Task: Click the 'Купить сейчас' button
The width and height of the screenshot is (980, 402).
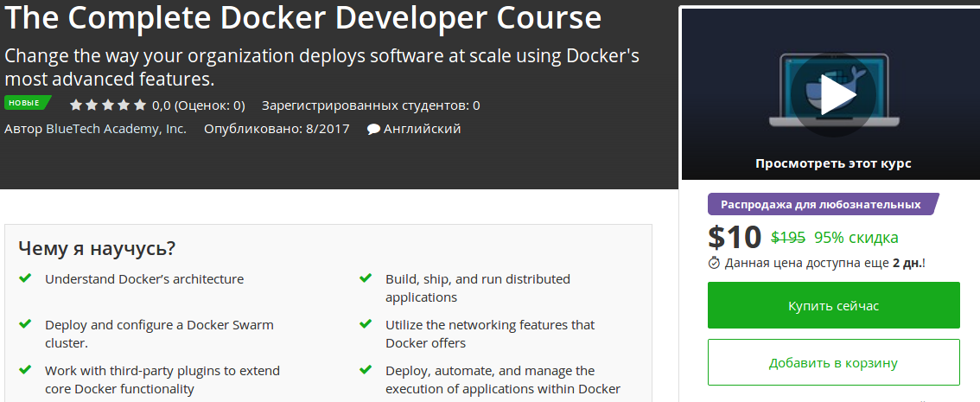Action: tap(833, 305)
